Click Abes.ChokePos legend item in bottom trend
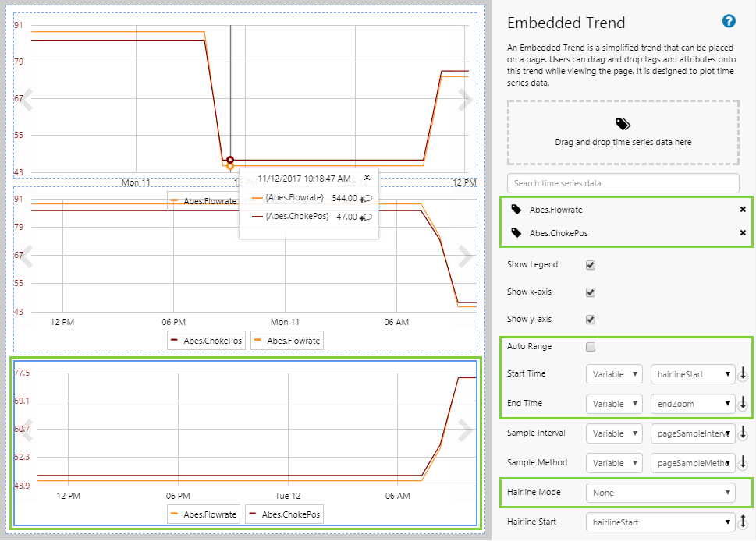 [x=284, y=514]
